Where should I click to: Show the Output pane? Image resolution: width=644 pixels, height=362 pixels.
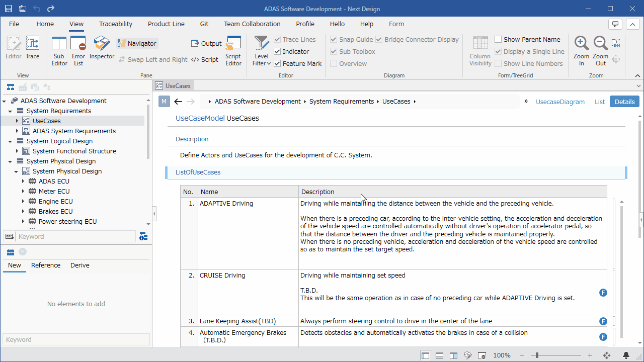[x=206, y=44]
